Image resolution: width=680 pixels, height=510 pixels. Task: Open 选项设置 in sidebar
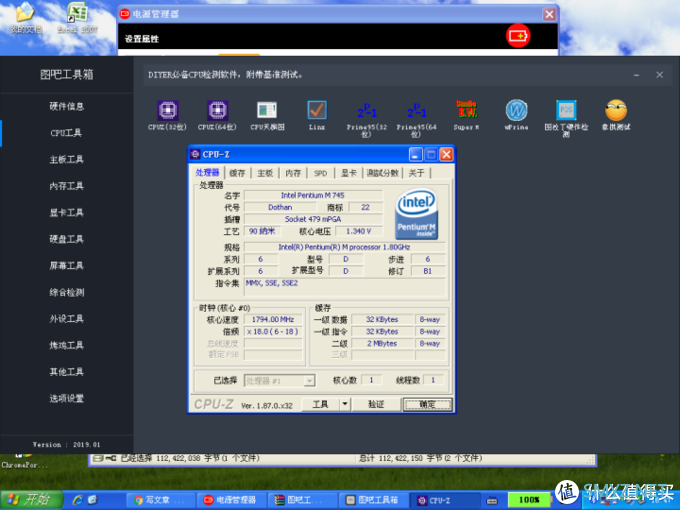point(66,398)
